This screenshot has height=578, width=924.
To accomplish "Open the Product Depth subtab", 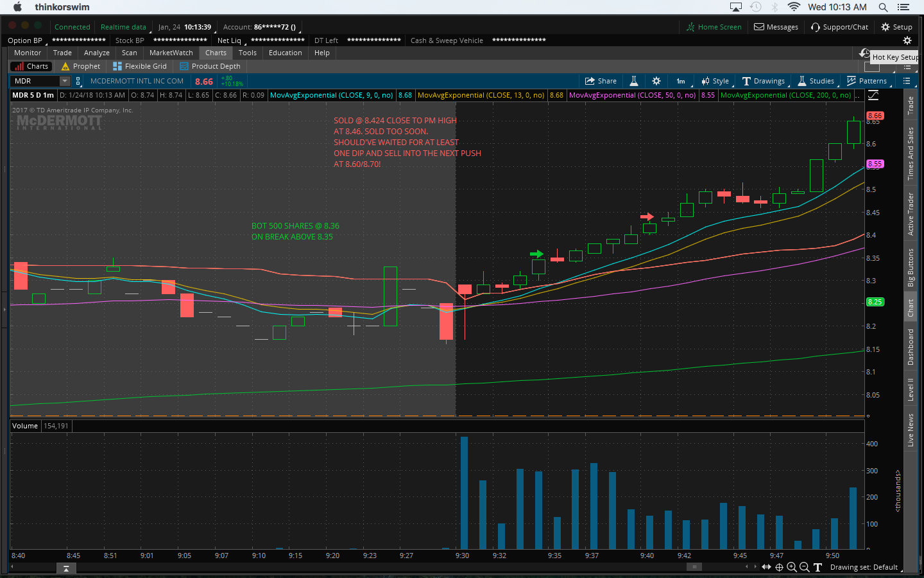I will pyautogui.click(x=210, y=66).
